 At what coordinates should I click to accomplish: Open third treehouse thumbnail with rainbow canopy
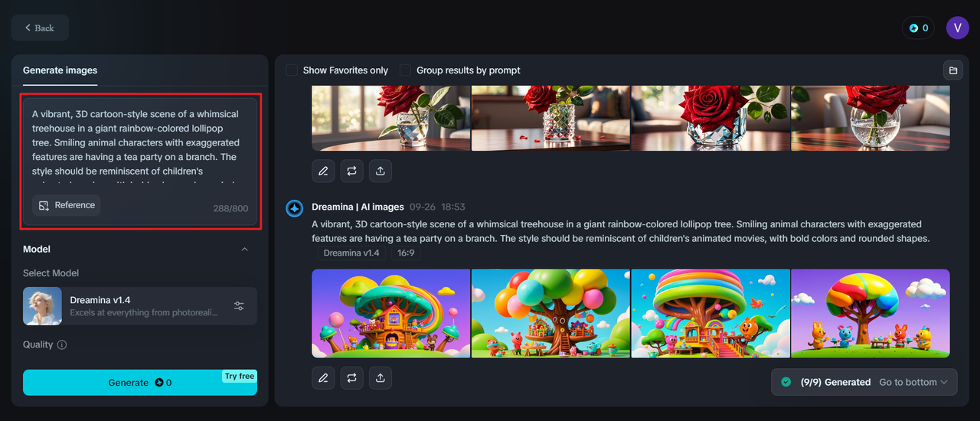pyautogui.click(x=710, y=313)
